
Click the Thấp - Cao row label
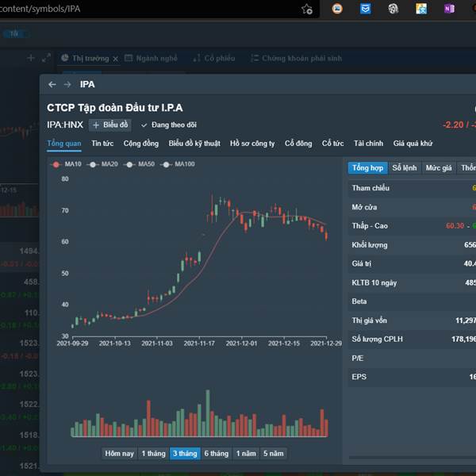coord(370,226)
